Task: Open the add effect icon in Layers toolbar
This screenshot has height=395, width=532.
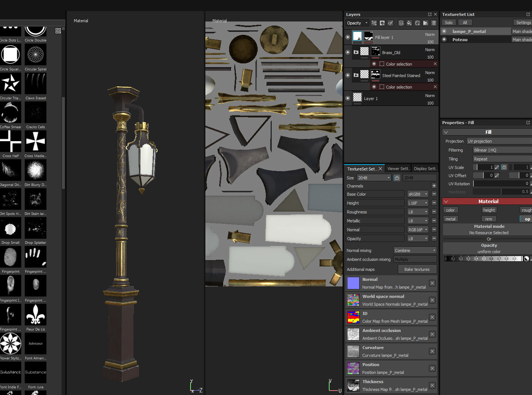Action: click(374, 23)
